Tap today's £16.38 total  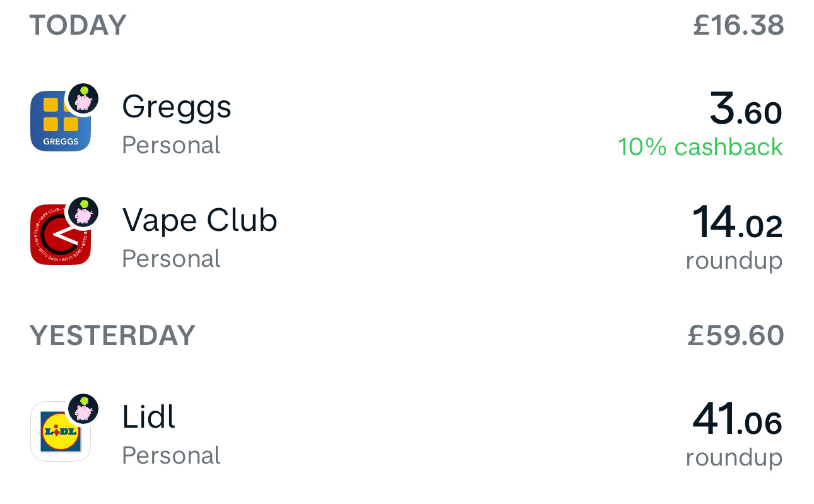pyautogui.click(x=738, y=25)
